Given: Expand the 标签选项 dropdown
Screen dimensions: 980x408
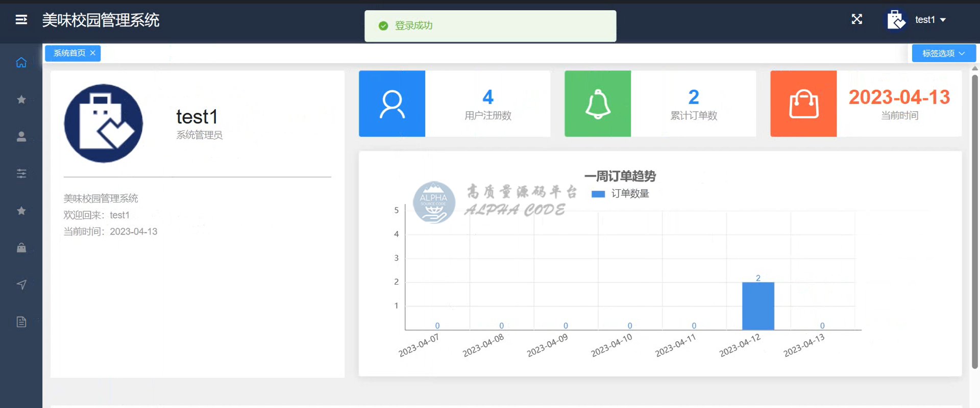Looking at the screenshot, I should tap(943, 54).
